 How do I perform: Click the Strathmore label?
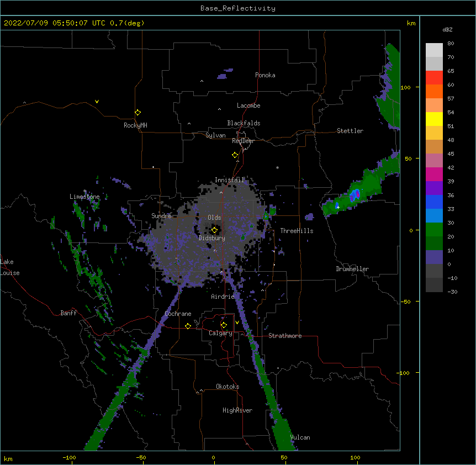tap(285, 336)
